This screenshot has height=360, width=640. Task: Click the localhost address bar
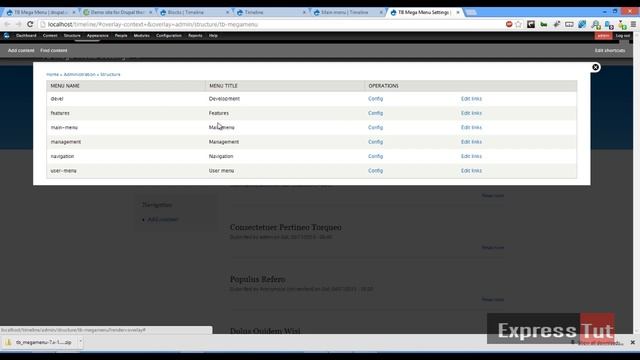tap(269, 24)
